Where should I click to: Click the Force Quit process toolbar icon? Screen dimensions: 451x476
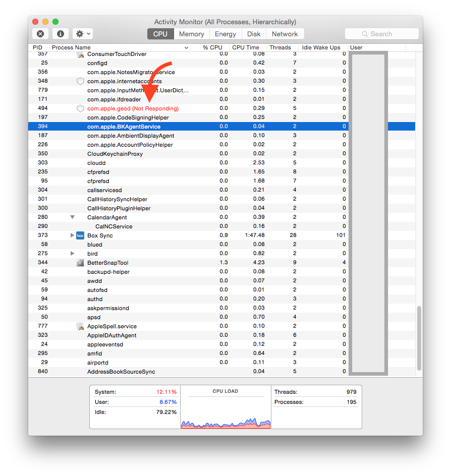point(40,34)
